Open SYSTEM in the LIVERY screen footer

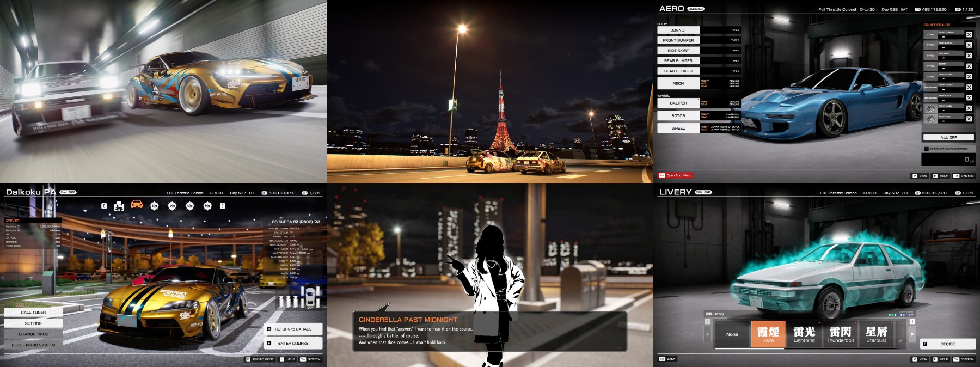click(x=964, y=359)
